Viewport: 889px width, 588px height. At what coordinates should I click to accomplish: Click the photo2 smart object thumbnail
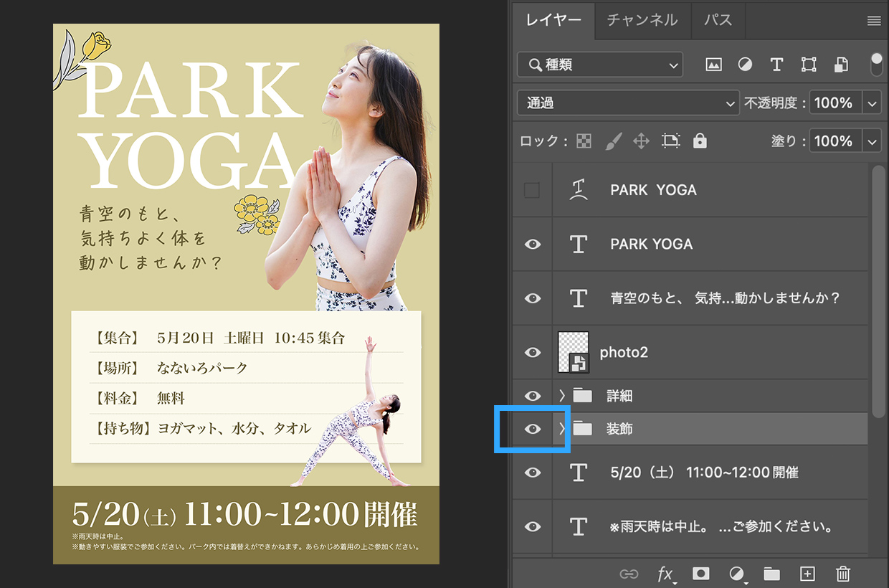574,352
